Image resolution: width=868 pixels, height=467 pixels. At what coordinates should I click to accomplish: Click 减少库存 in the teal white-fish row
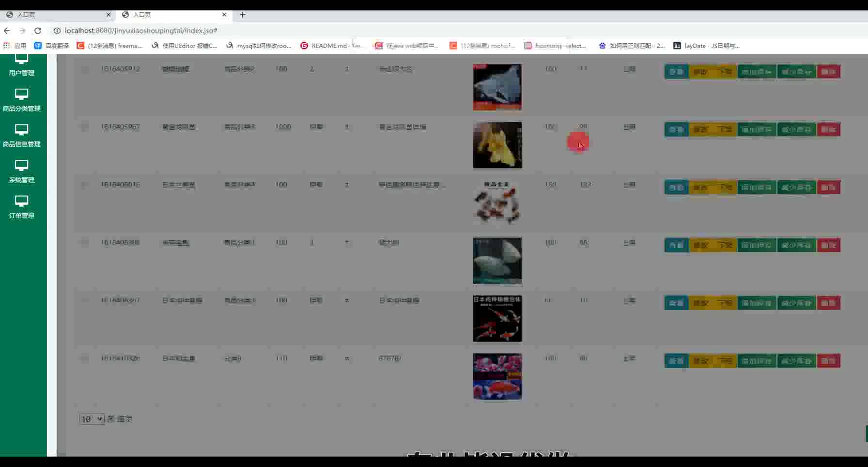pos(797,245)
